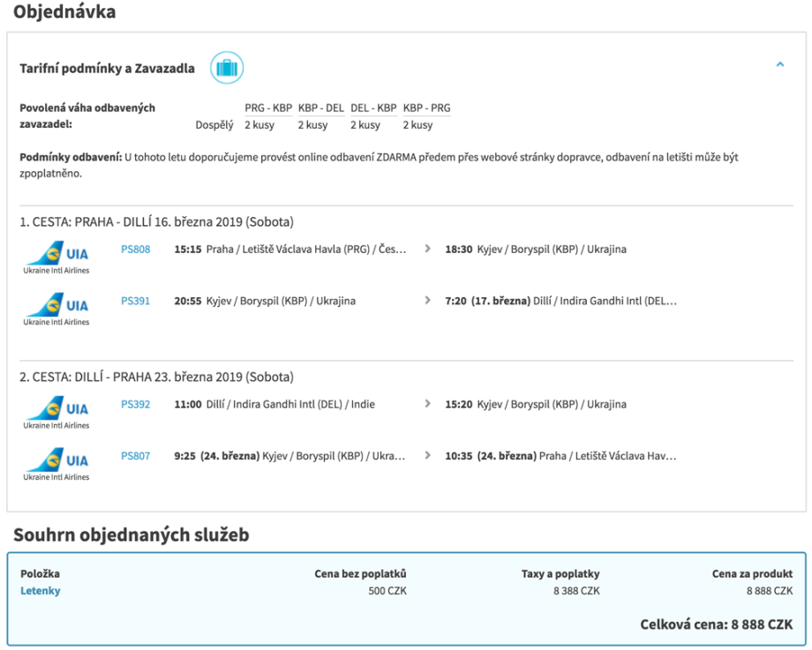Image resolution: width=812 pixels, height=650 pixels.
Task: Click the arrow icon in PS392 flight row
Action: click(428, 405)
